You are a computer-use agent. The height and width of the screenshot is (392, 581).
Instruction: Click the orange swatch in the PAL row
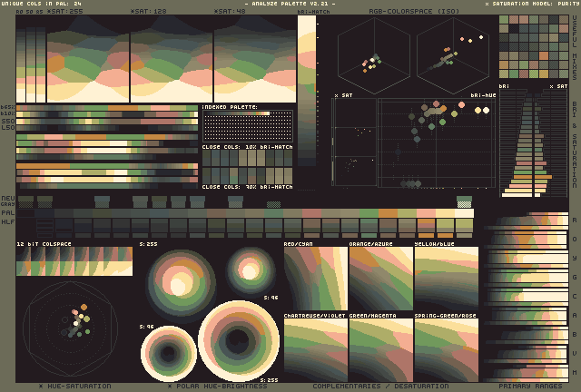pyautogui.click(x=388, y=212)
